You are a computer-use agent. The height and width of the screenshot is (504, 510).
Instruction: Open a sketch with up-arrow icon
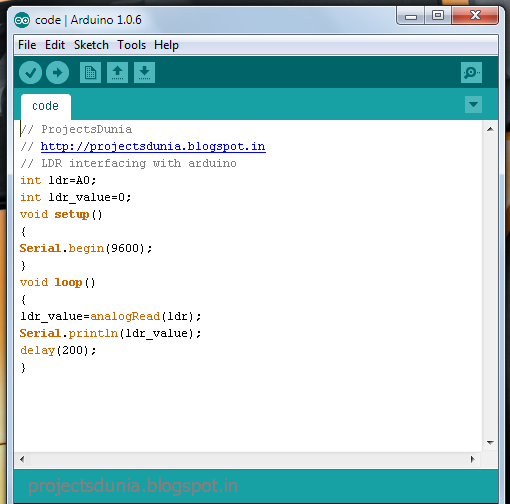(117, 72)
